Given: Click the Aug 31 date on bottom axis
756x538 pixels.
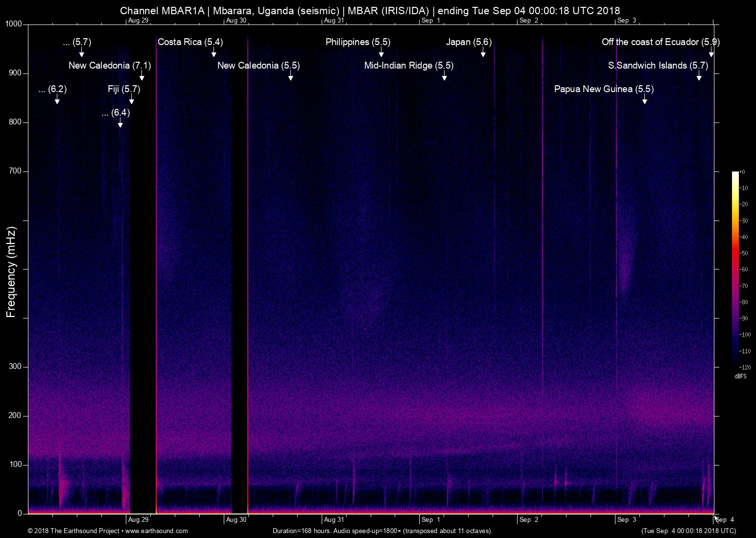Looking at the screenshot, I should (x=334, y=519).
